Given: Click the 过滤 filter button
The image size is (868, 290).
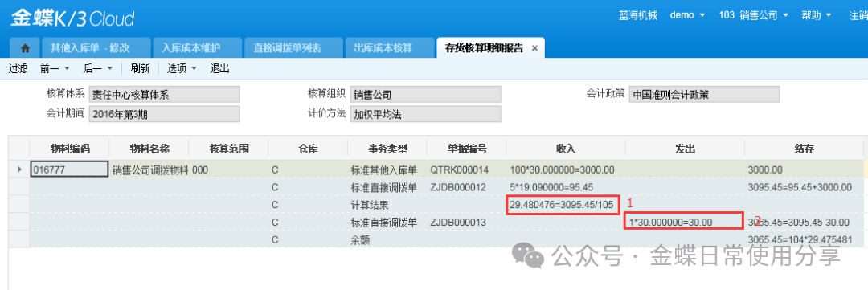Looking at the screenshot, I should pyautogui.click(x=18, y=68).
